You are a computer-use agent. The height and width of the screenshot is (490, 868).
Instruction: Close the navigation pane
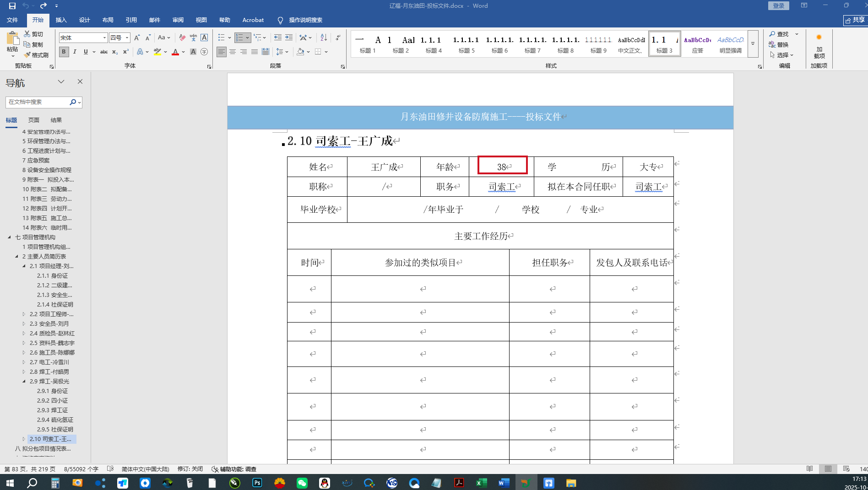[x=80, y=81]
